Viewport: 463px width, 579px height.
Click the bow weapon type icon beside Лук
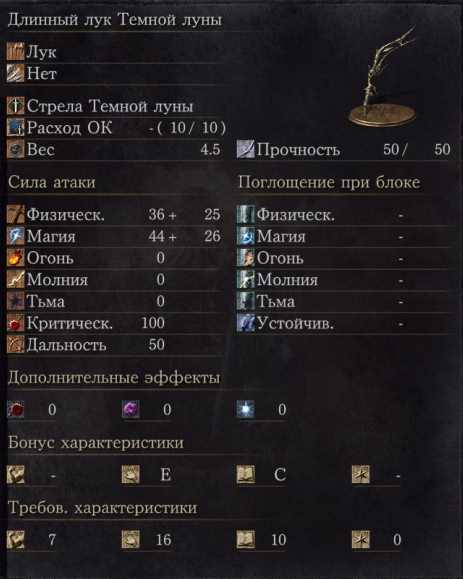(16, 51)
